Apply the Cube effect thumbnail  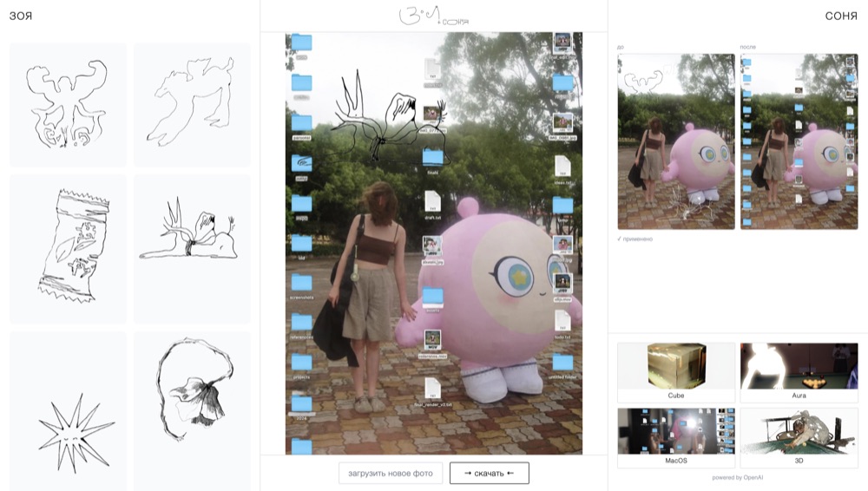click(676, 366)
